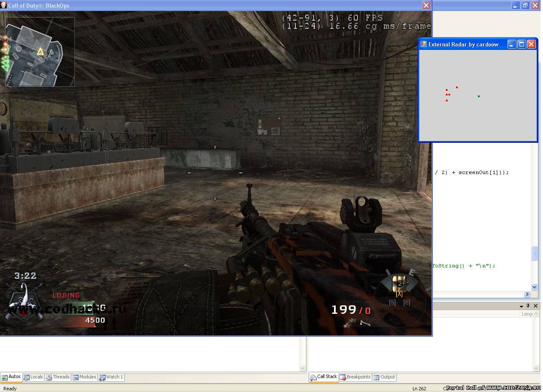The height and width of the screenshot is (392, 543).
Task: Close the External Radar by cardoow window
Action: pos(531,44)
